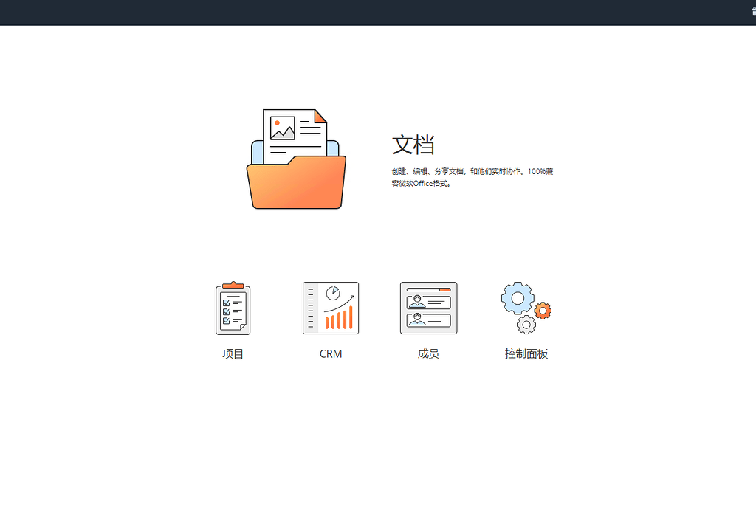Click the People module card icon
The width and height of the screenshot is (756, 532).
428,308
